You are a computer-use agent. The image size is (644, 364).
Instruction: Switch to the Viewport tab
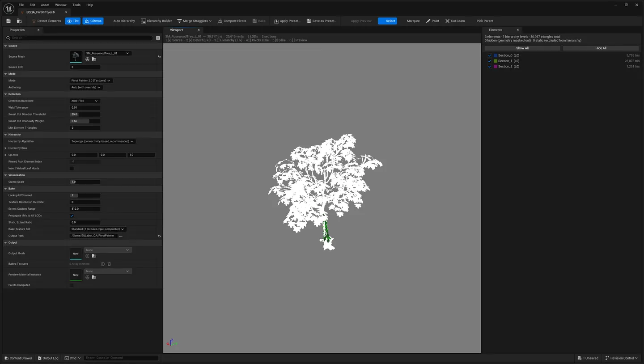pyautogui.click(x=177, y=30)
